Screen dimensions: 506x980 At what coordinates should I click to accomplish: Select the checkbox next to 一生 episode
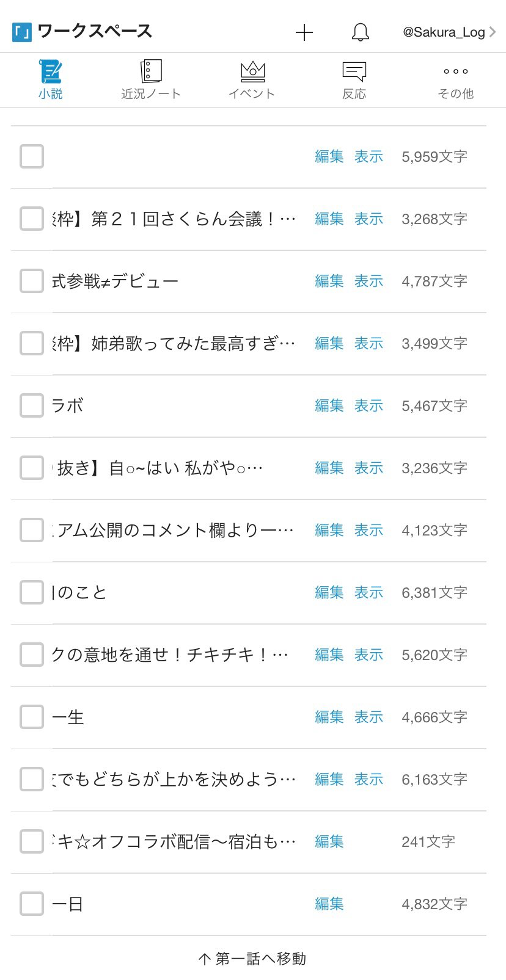pyautogui.click(x=32, y=717)
